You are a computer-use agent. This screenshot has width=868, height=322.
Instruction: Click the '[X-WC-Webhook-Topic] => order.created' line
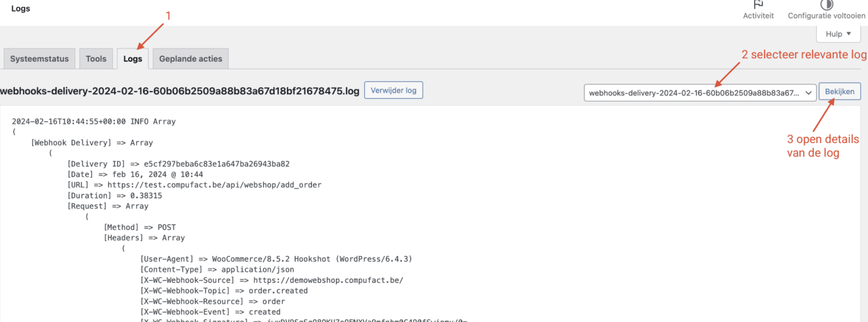pos(224,291)
